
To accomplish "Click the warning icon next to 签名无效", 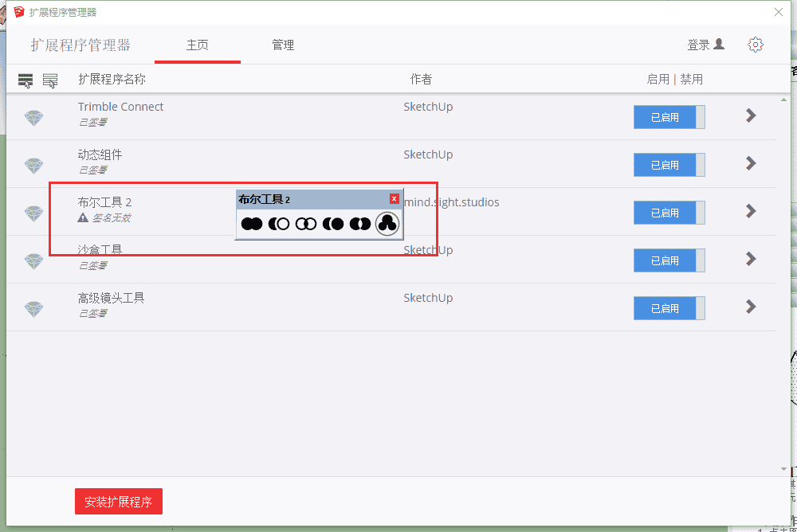I will 83,217.
